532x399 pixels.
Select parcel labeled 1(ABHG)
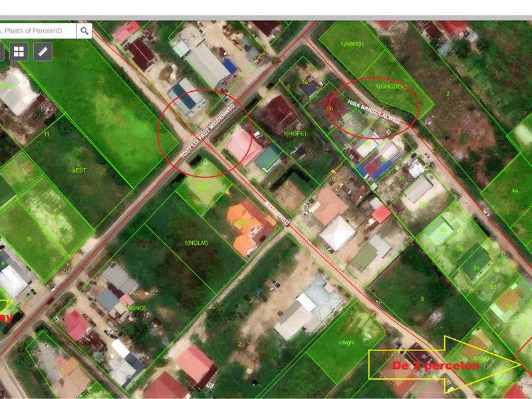click(352, 44)
